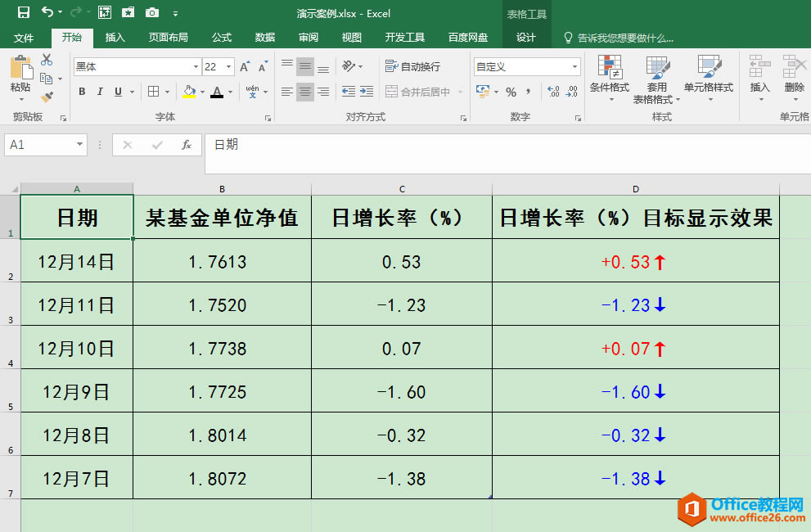Apply the yellow fill color
The height and width of the screenshot is (532, 811).
(x=189, y=92)
